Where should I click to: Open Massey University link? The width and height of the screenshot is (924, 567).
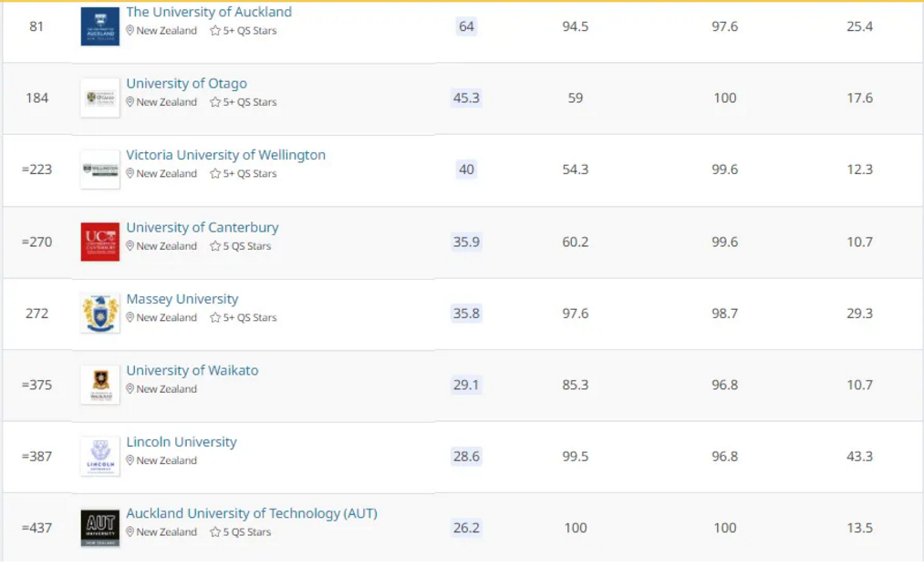point(182,299)
